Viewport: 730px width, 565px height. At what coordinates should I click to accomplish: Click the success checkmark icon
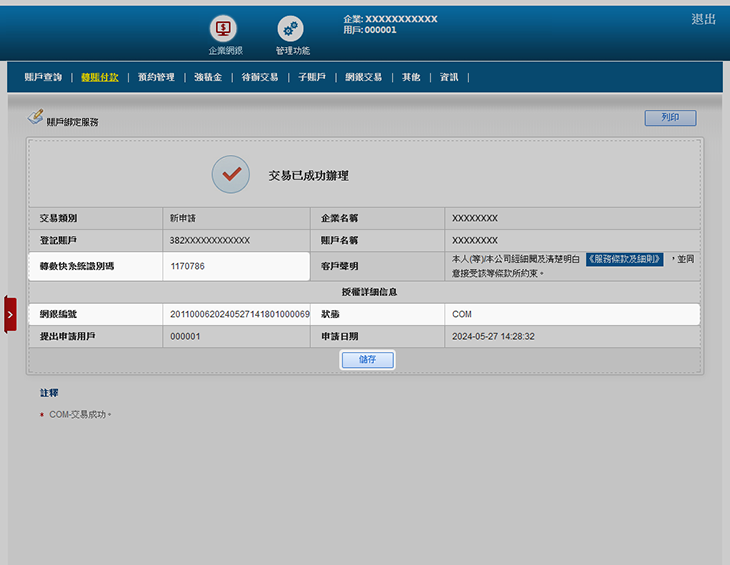(x=231, y=175)
